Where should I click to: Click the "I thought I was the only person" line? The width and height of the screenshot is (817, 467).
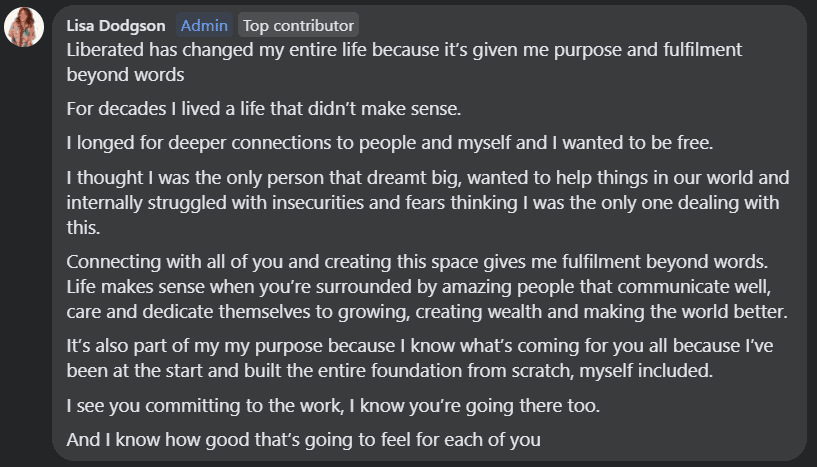[x=427, y=178]
